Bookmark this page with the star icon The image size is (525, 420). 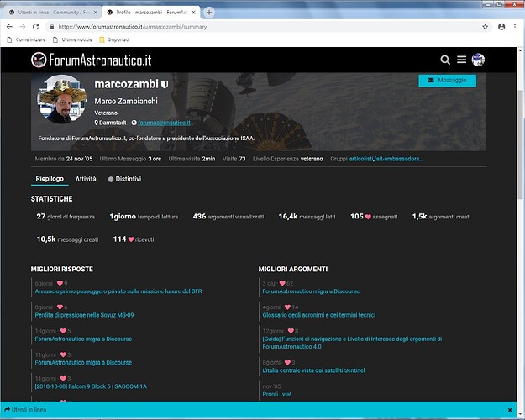486,27
